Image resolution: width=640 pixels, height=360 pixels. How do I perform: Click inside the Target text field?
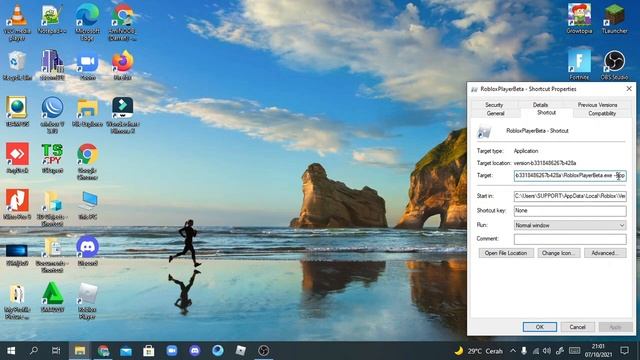click(x=570, y=176)
